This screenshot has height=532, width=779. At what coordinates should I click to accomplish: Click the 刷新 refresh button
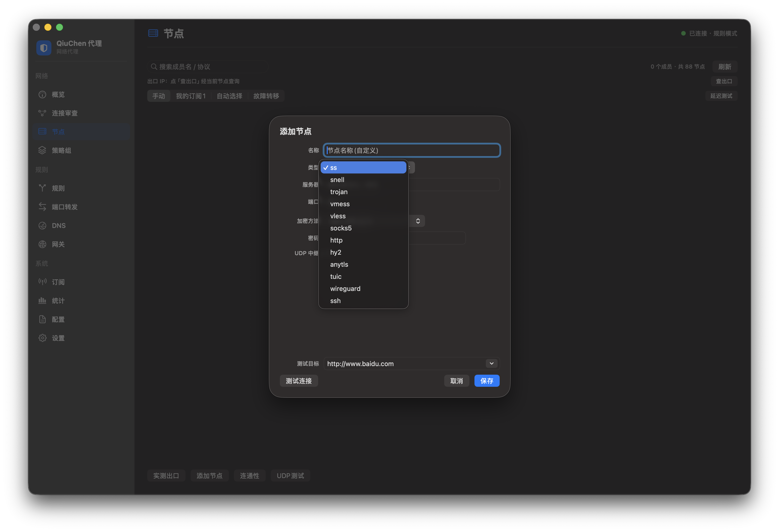(x=725, y=67)
